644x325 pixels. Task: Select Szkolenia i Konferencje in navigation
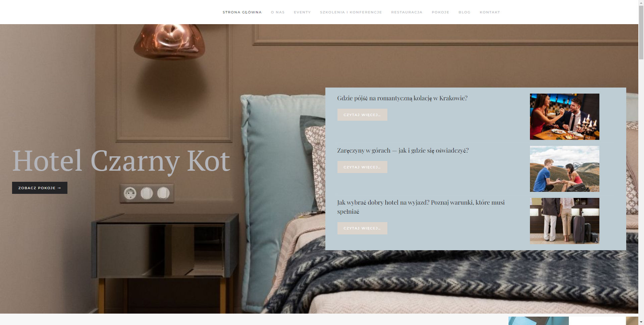coord(351,12)
